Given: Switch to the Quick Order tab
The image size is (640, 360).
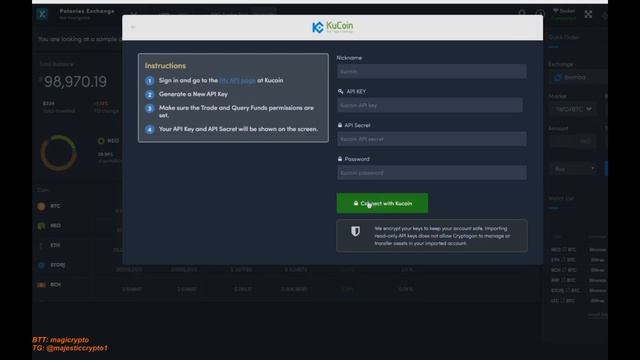Looking at the screenshot, I should click(564, 37).
